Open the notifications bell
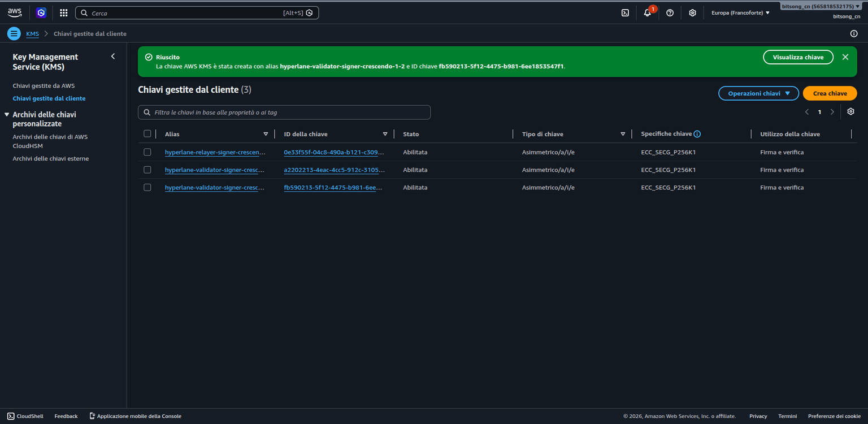Screen dimensions: 868x424 pyautogui.click(x=648, y=12)
